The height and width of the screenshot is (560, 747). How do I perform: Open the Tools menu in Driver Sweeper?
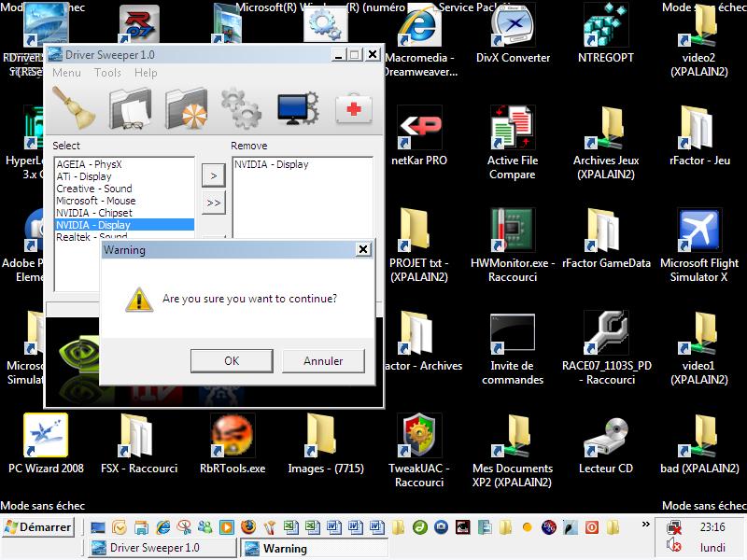[x=107, y=73]
